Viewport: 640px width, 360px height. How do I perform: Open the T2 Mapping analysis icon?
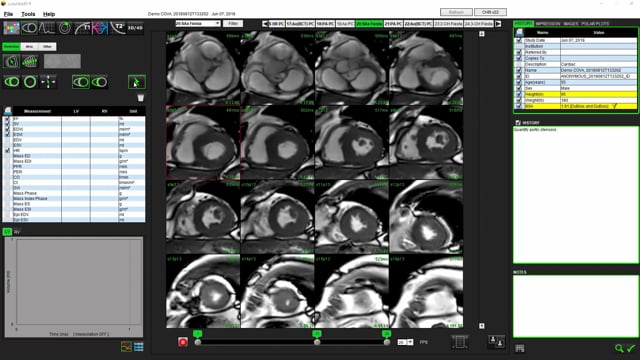(118, 28)
